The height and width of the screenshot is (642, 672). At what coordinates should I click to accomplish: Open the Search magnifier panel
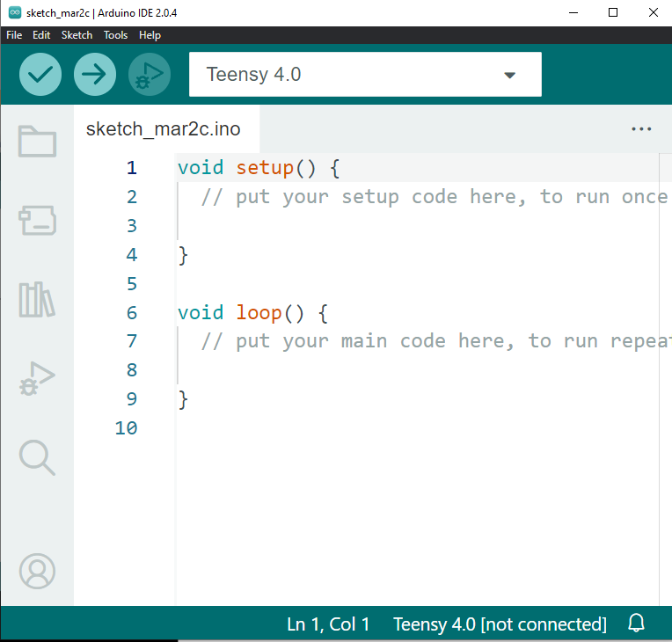(37, 457)
